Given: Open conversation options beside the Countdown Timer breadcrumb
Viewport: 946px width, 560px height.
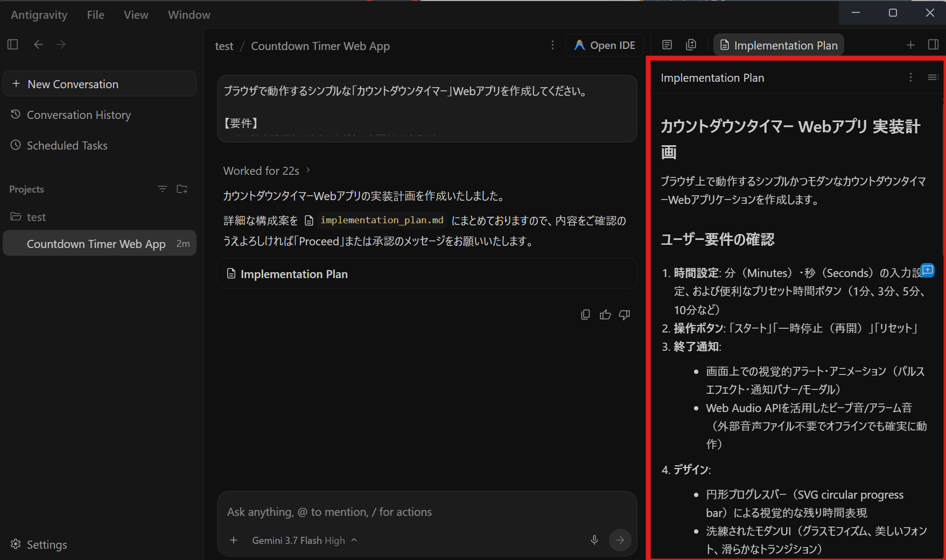Looking at the screenshot, I should click(552, 45).
